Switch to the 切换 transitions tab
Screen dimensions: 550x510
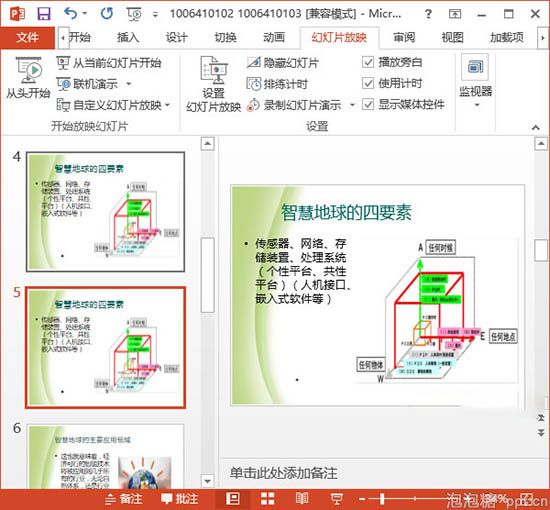225,37
